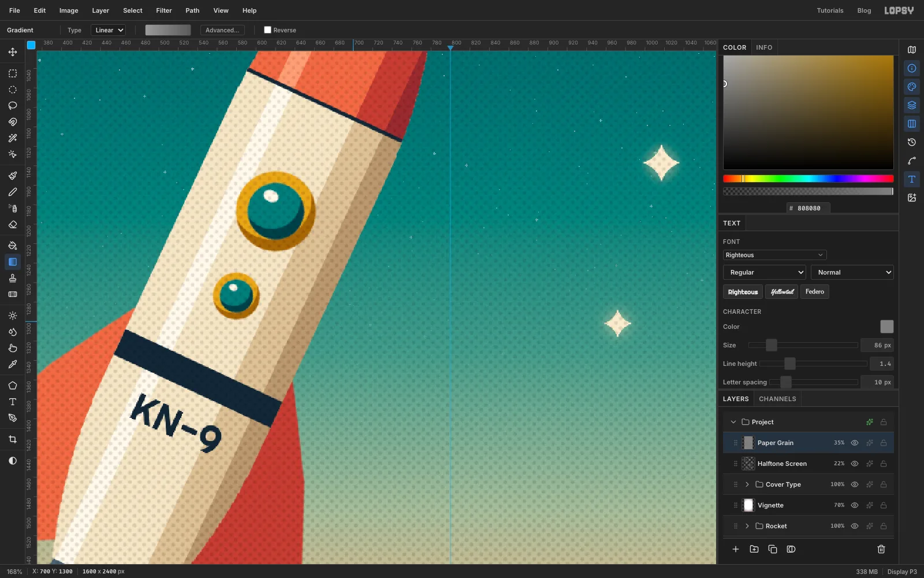Switch to the Info tab

(764, 47)
